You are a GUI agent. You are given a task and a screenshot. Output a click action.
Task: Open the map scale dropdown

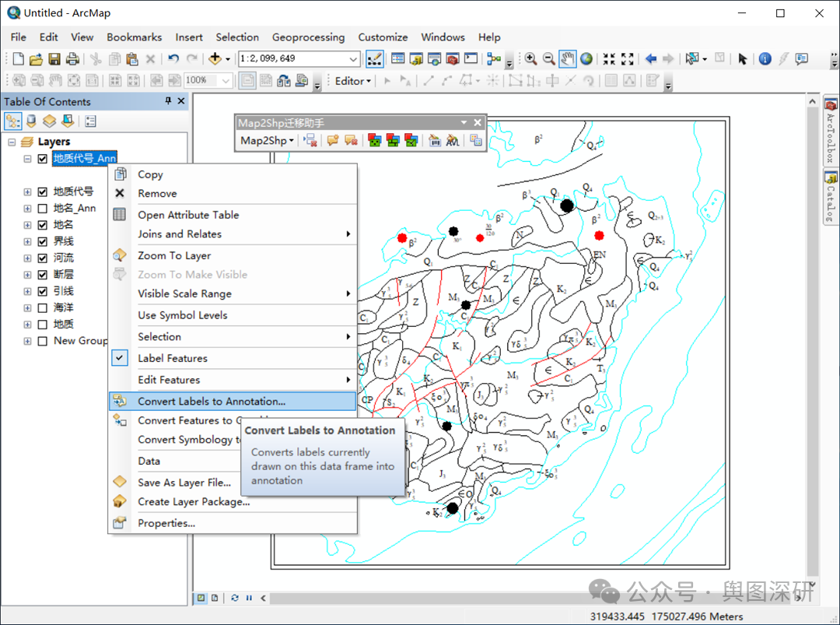pyautogui.click(x=354, y=59)
